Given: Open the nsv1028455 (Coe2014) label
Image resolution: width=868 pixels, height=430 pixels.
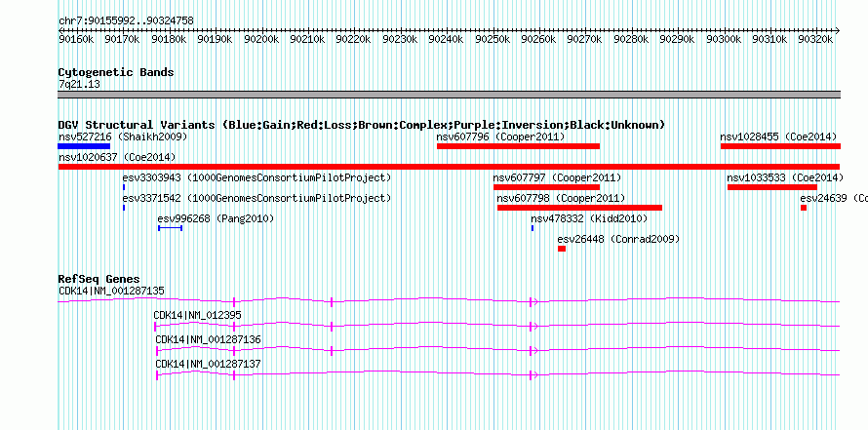Looking at the screenshot, I should click(x=778, y=137).
